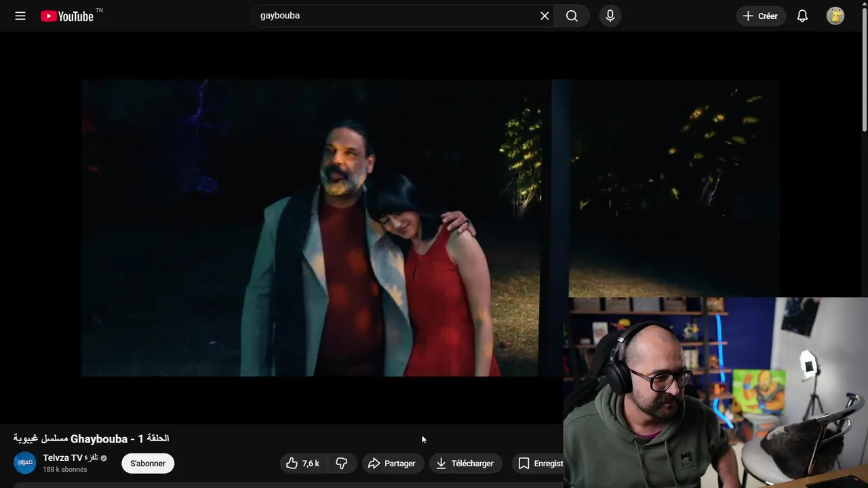Click the video player frame
Image resolution: width=868 pixels, height=488 pixels.
(x=431, y=228)
